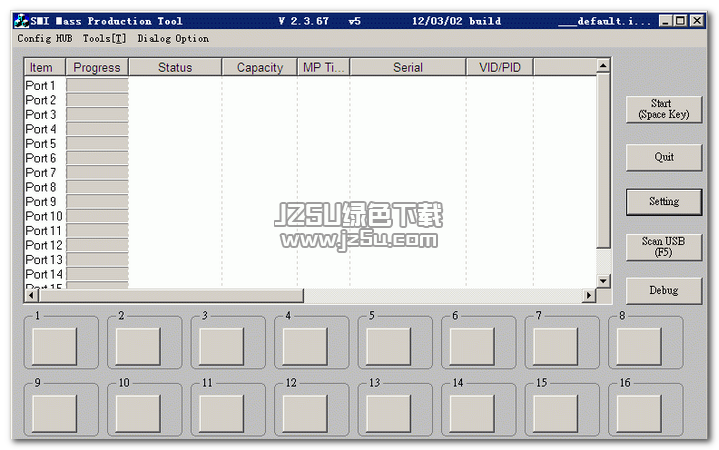
Task: Click port slot 6 box
Action: pos(472,346)
